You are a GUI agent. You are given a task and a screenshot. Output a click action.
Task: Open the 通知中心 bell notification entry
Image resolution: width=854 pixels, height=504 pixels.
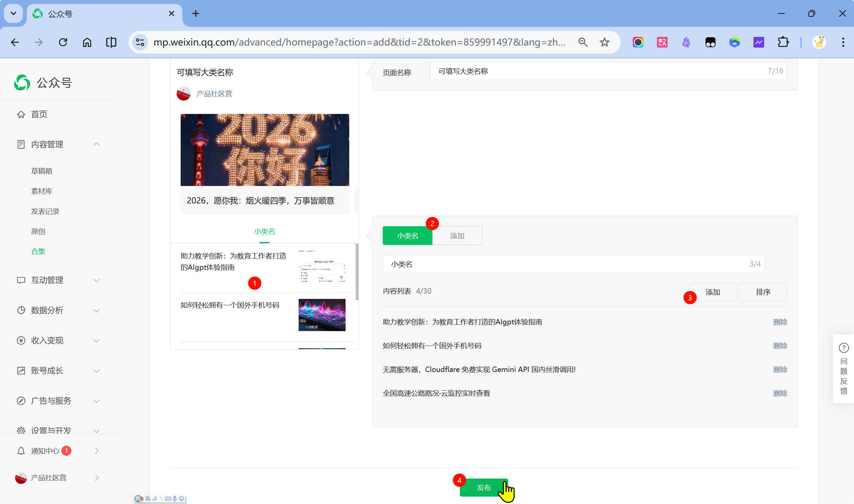click(x=45, y=451)
